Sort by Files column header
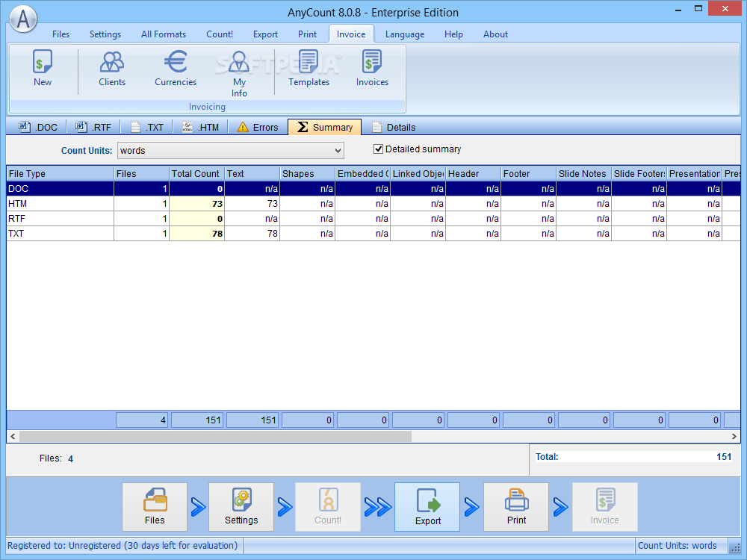747x560 pixels. coord(142,174)
